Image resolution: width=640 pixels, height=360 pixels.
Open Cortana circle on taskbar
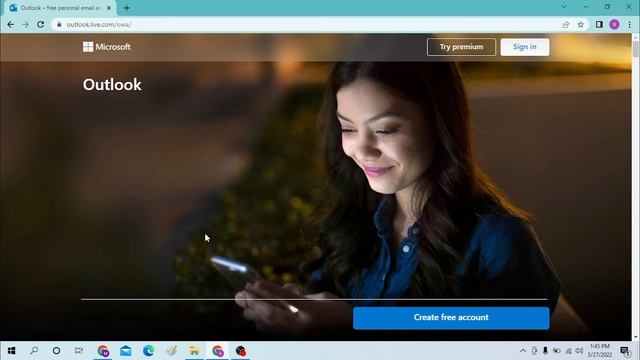tap(56, 351)
